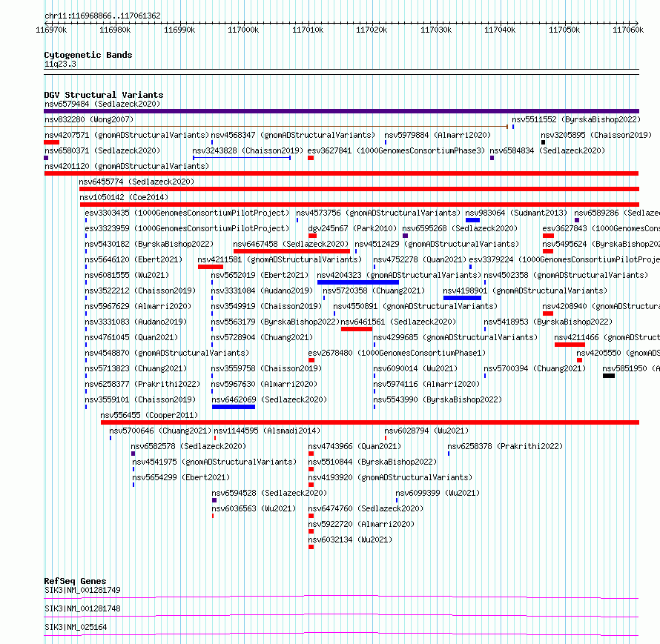The height and width of the screenshot is (644, 660).
Task: Click the DGV Structural Variants track title
Action: (x=104, y=95)
